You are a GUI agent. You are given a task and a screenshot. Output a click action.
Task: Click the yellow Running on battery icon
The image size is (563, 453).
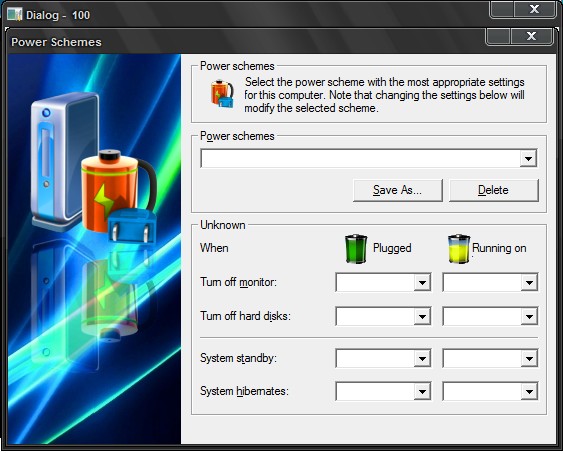click(459, 249)
